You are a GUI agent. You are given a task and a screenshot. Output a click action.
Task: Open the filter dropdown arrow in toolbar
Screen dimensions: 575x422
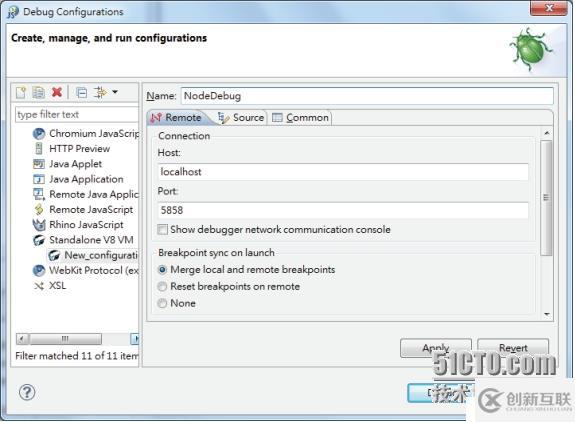pyautogui.click(x=115, y=92)
